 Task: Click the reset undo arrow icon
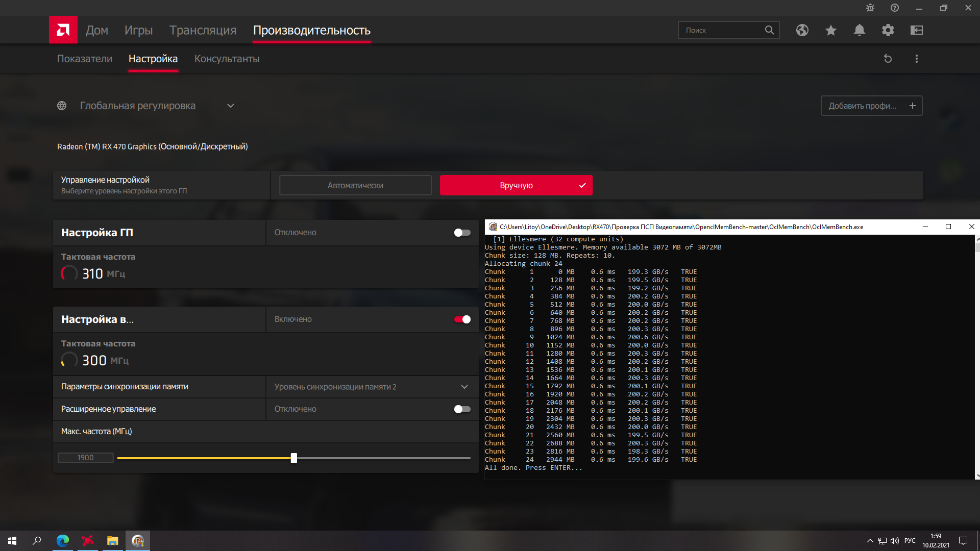(x=888, y=59)
